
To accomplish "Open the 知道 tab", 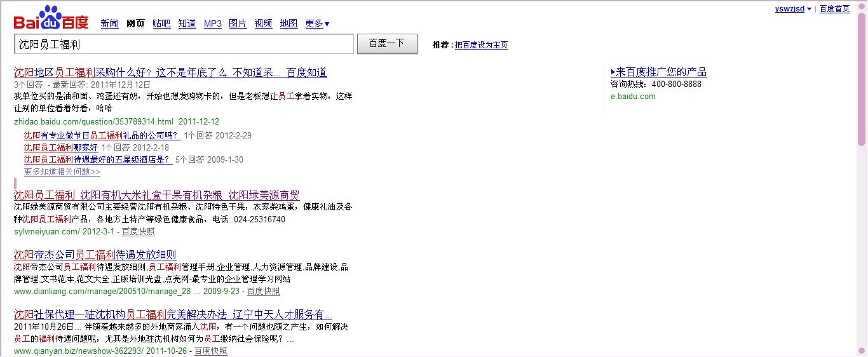I will pyautogui.click(x=187, y=24).
